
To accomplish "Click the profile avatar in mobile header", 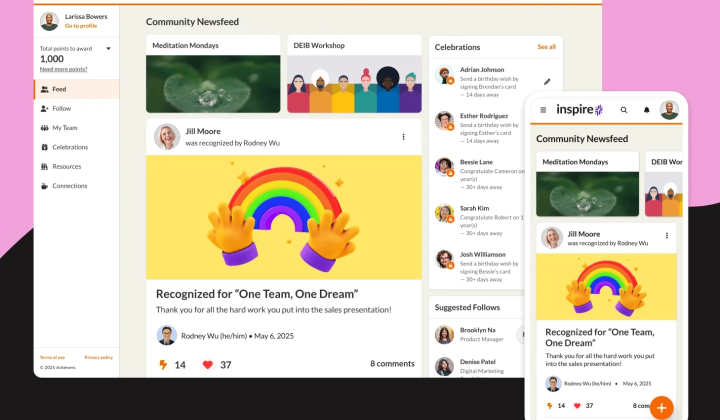I will point(669,110).
